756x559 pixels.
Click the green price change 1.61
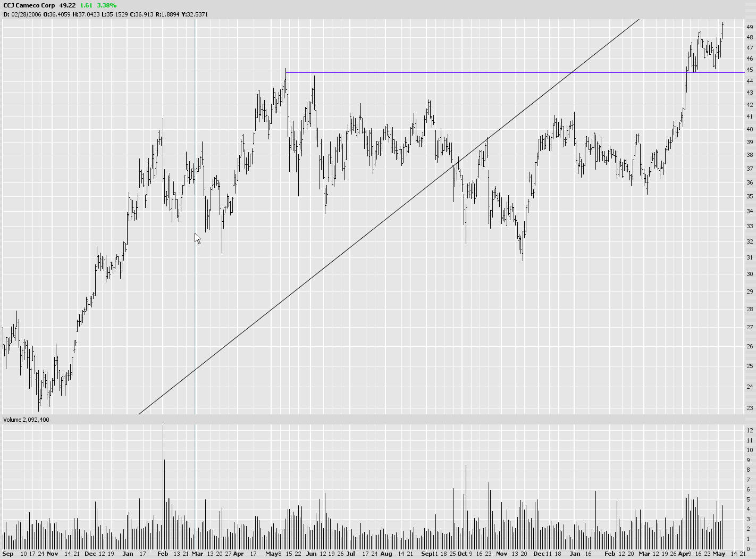86,5
